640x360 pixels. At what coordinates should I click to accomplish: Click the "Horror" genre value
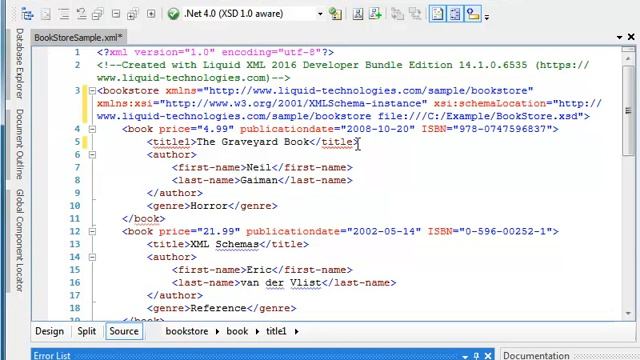coord(209,206)
